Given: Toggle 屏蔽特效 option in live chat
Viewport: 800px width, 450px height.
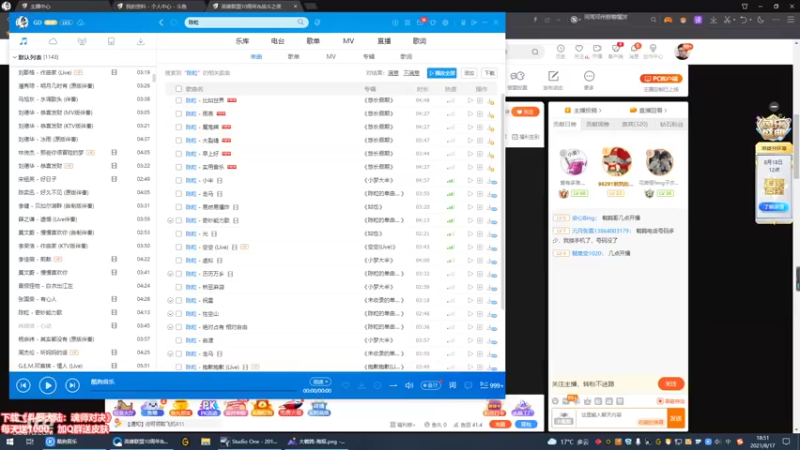Looking at the screenshot, I should (x=670, y=401).
